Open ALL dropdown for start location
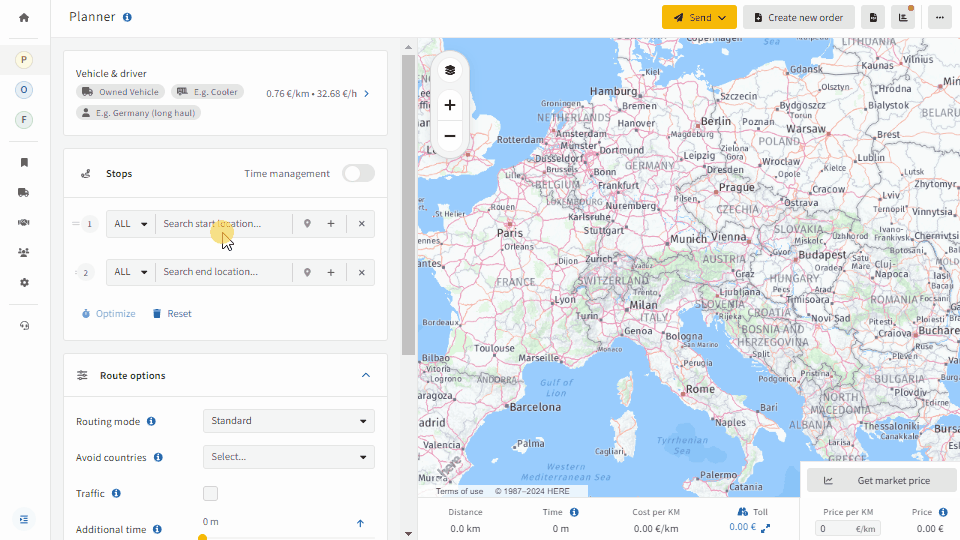 pyautogui.click(x=131, y=224)
